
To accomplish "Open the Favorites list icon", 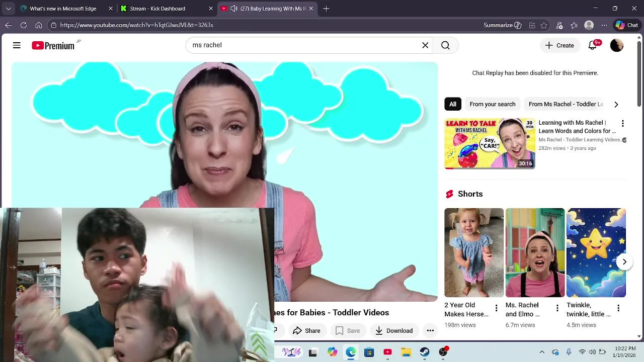I will pos(574,25).
